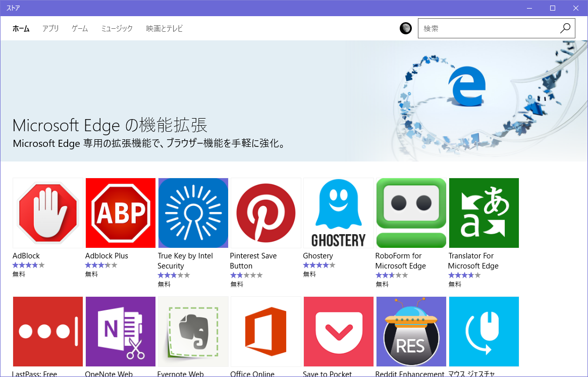Open the Microsoft Edge extensions banner
Screen dimensions: 588x377
[294, 101]
